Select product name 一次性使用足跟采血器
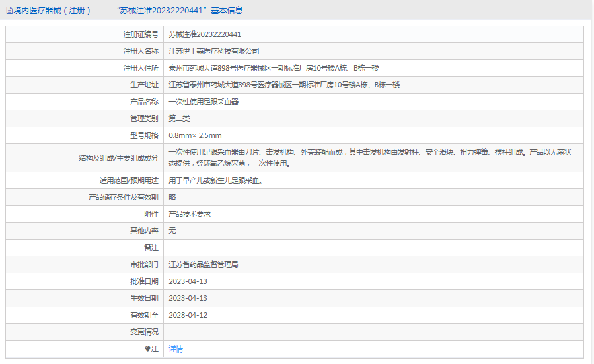The height and width of the screenshot is (364, 594). [x=204, y=102]
